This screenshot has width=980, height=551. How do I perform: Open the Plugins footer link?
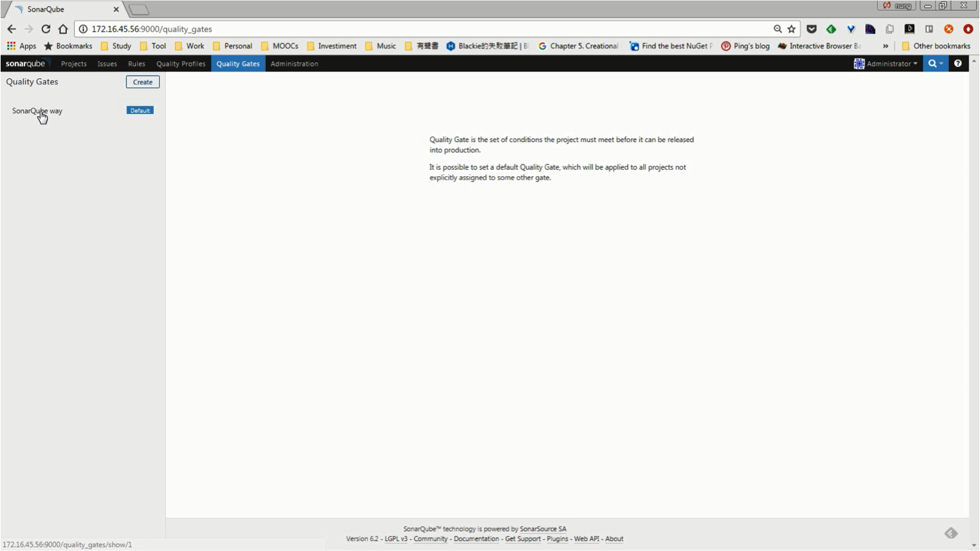[x=558, y=539]
